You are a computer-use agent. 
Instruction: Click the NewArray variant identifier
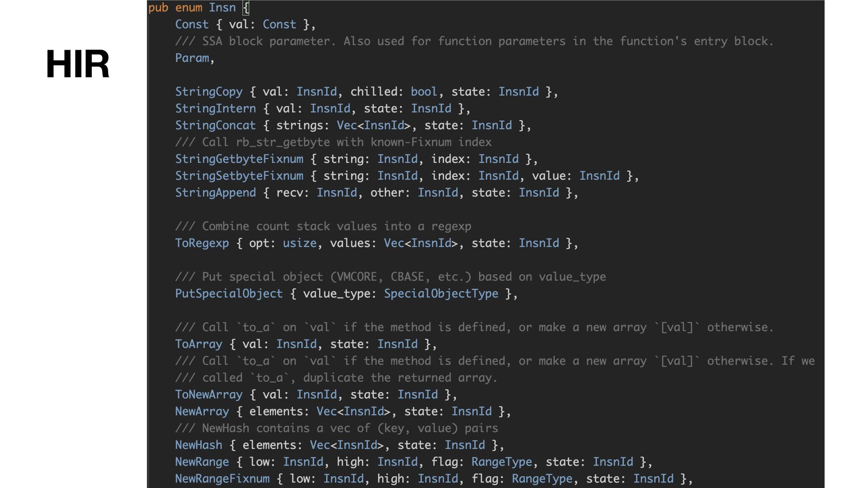(202, 412)
